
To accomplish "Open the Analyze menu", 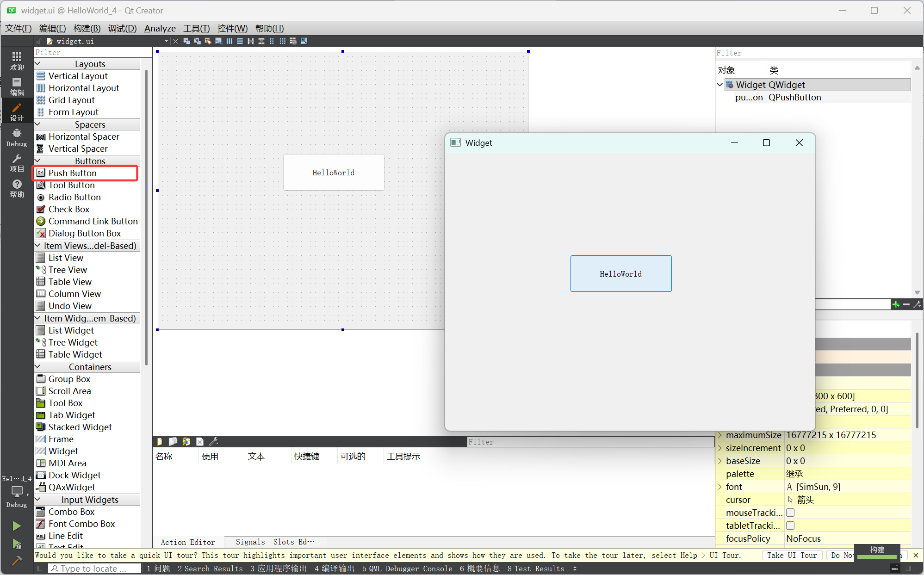I will click(x=160, y=28).
